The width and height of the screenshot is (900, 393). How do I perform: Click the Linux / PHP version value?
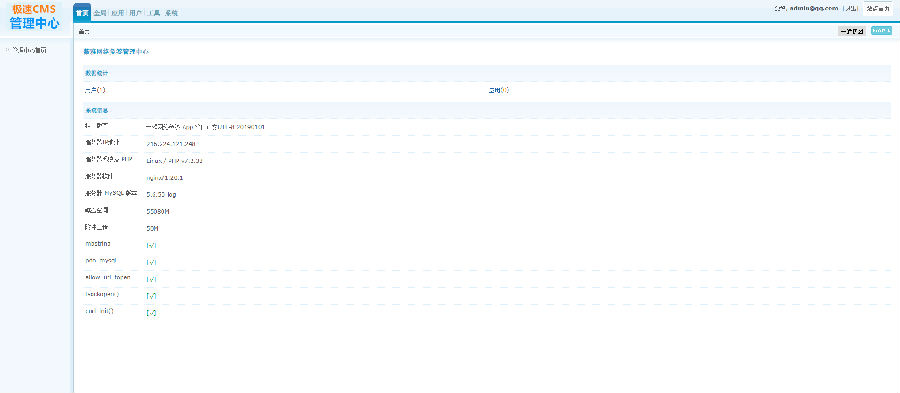[x=174, y=161]
